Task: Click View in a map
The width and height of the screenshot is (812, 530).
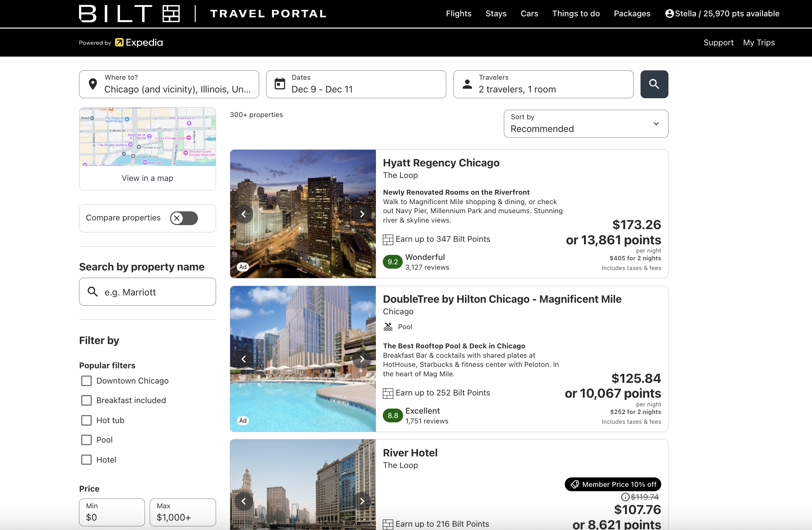Action: coord(147,178)
